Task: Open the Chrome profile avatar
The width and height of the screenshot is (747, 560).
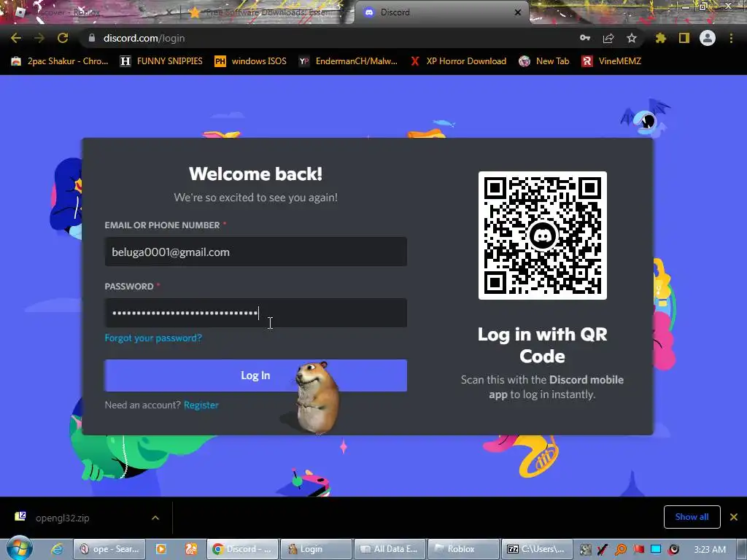Action: point(708,38)
